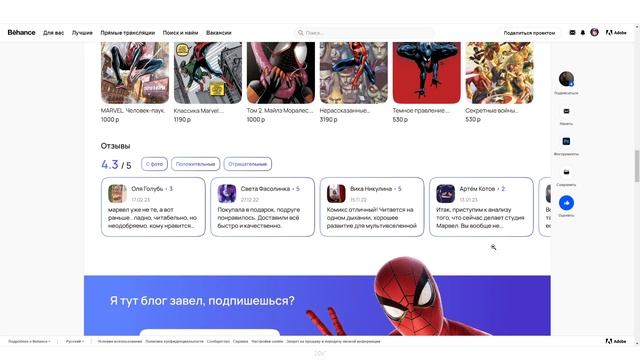Expand Подробнее о Behance footer dropdown

(x=29, y=341)
